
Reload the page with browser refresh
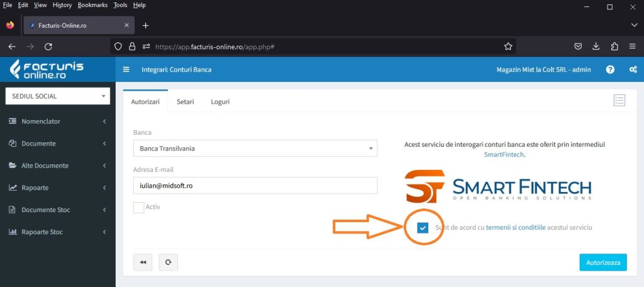48,47
